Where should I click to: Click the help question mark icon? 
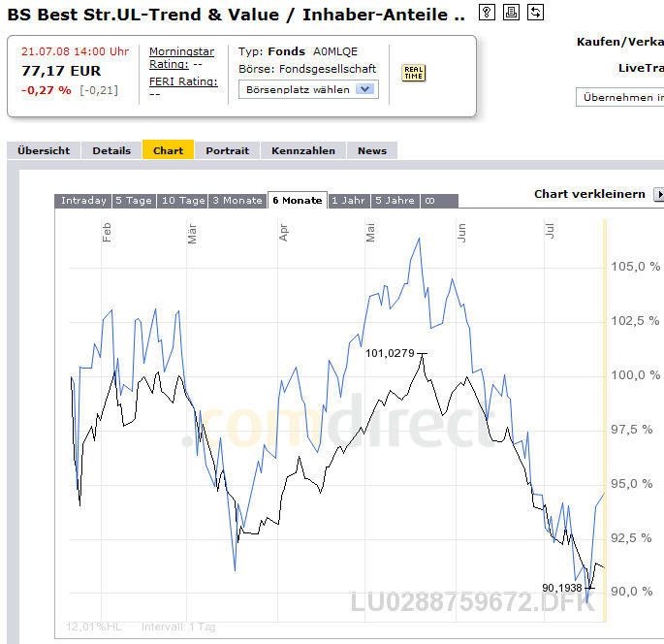487,13
